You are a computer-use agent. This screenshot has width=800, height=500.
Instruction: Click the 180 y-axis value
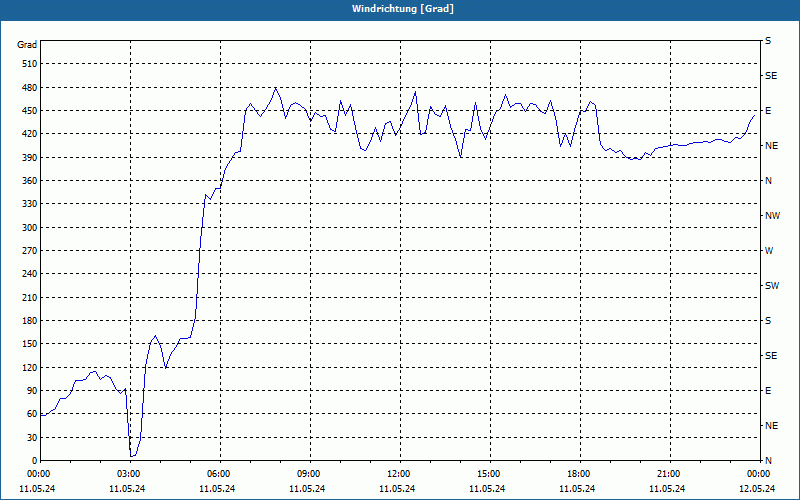point(30,321)
